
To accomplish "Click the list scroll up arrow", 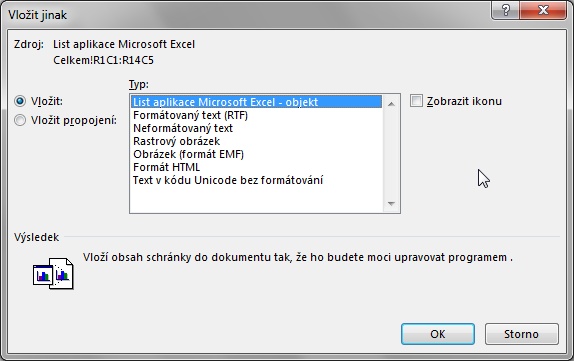I will 391,104.
